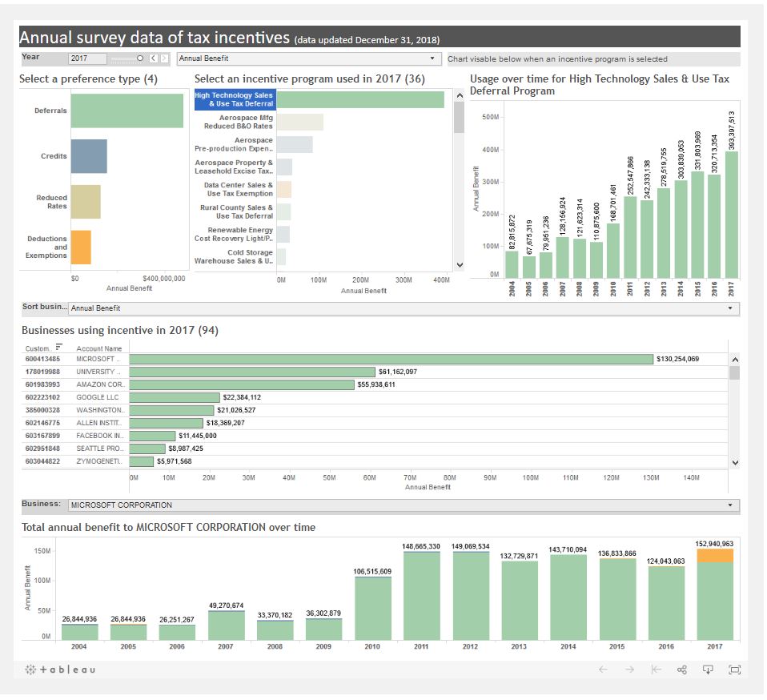The width and height of the screenshot is (767, 700).
Task: Click Microsoft 2010 bar labeled 106,515,609
Action: (373, 609)
